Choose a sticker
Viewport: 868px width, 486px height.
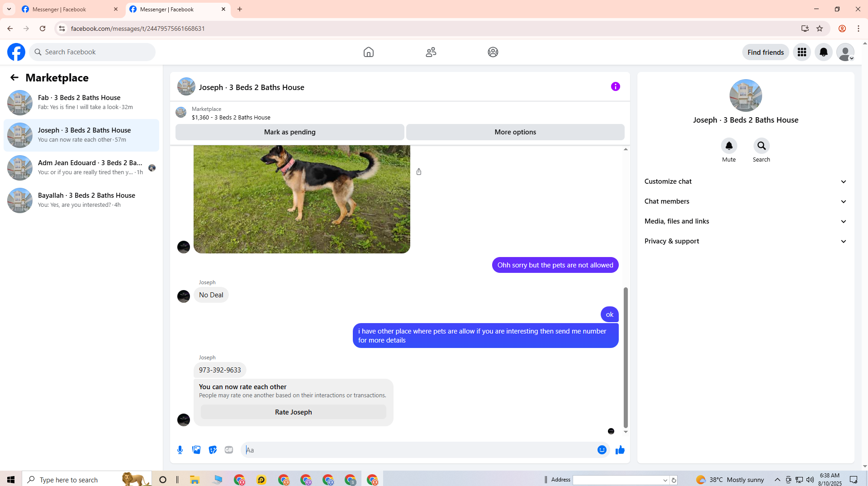click(x=213, y=450)
